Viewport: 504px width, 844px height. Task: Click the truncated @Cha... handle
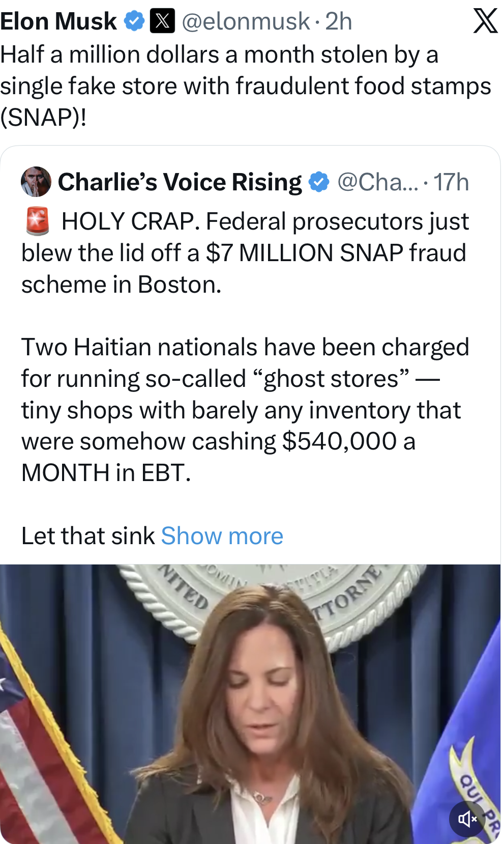(377, 182)
